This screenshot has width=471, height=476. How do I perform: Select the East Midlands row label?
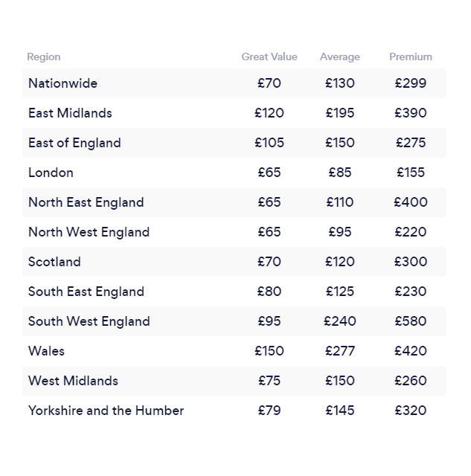click(70, 113)
